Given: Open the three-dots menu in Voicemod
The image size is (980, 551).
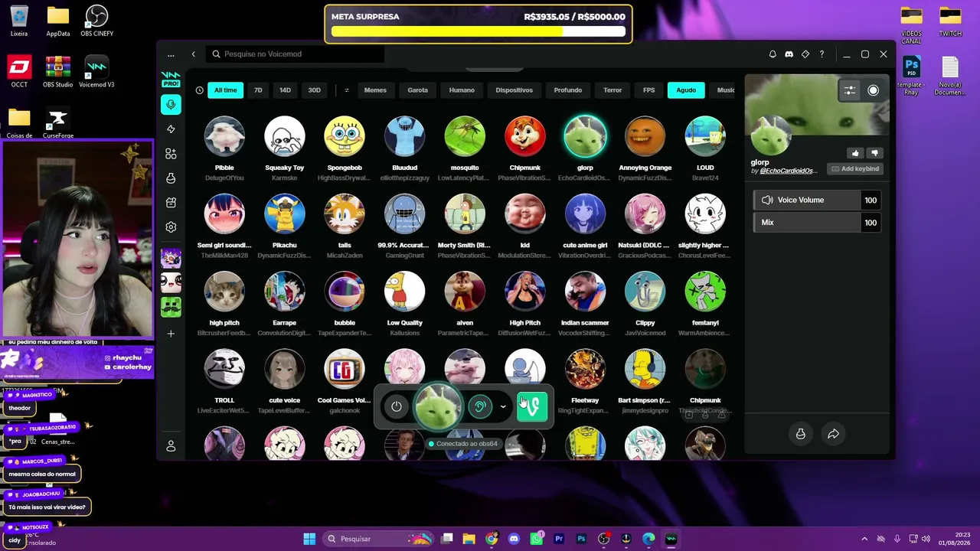Looking at the screenshot, I should tap(171, 54).
